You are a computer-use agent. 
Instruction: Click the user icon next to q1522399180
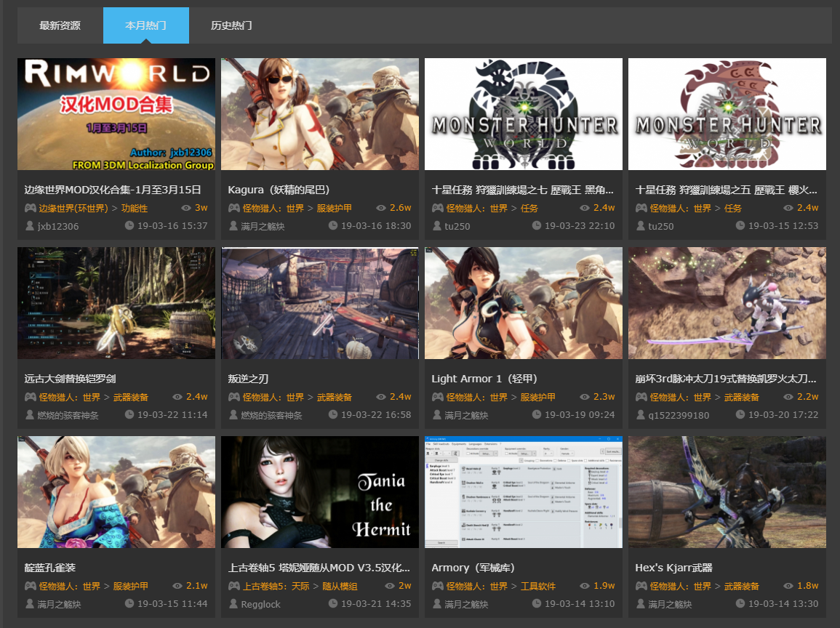click(x=641, y=415)
